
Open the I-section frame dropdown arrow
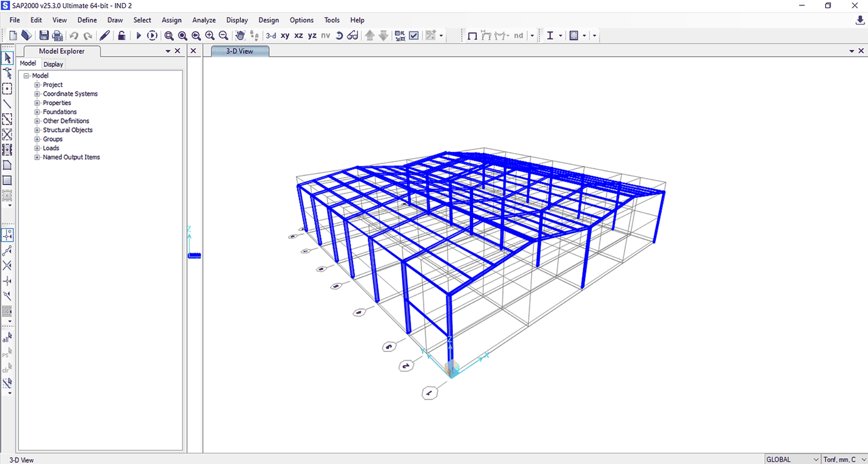pos(560,35)
